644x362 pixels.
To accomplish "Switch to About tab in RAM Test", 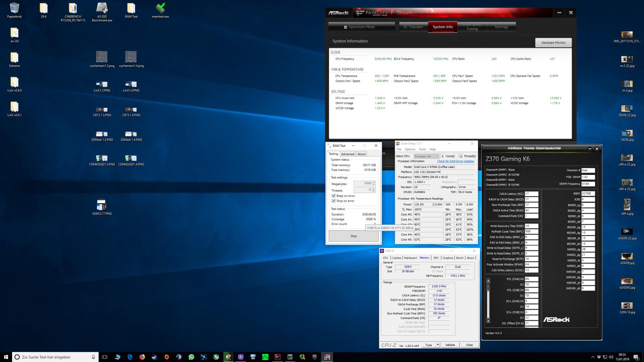I will 361,154.
